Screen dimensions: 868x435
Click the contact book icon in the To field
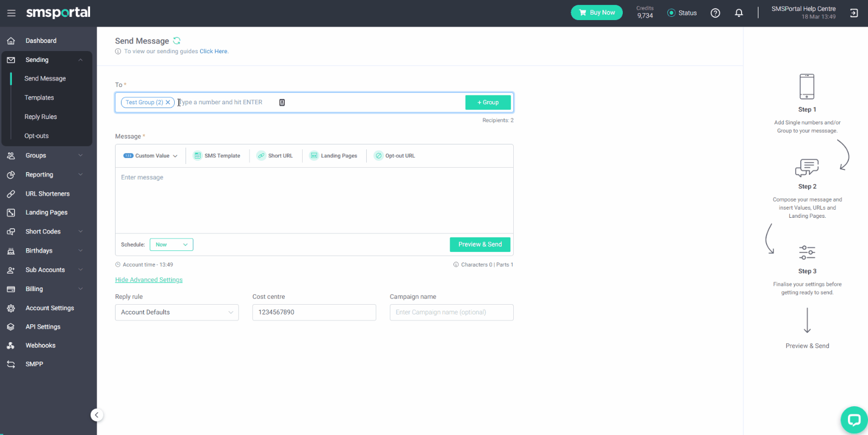pos(282,103)
